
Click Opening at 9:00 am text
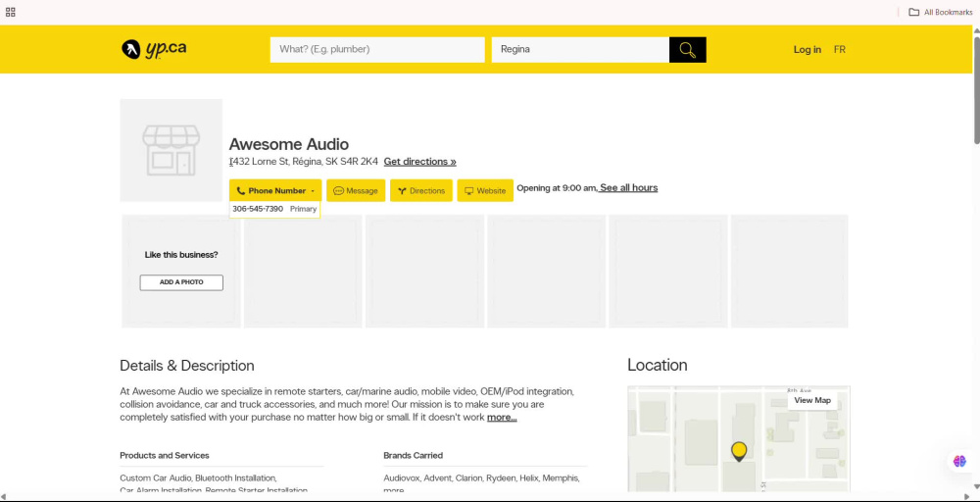557,187
